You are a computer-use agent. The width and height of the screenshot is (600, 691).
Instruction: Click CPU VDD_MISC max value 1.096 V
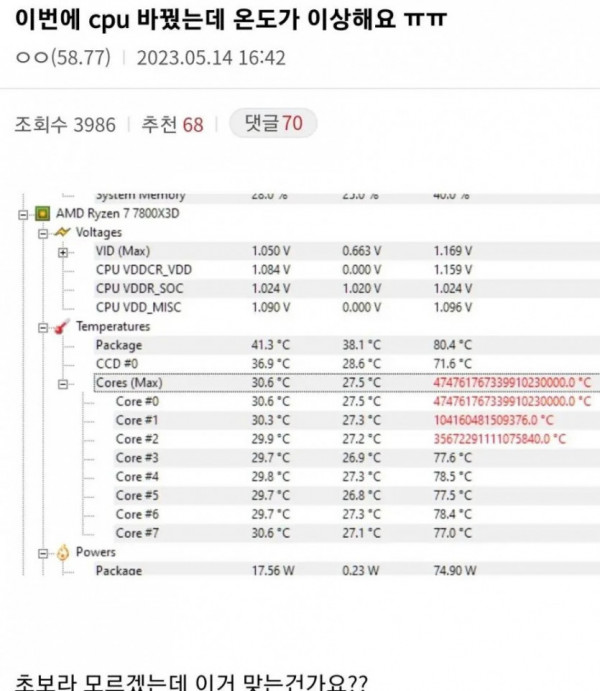(453, 307)
